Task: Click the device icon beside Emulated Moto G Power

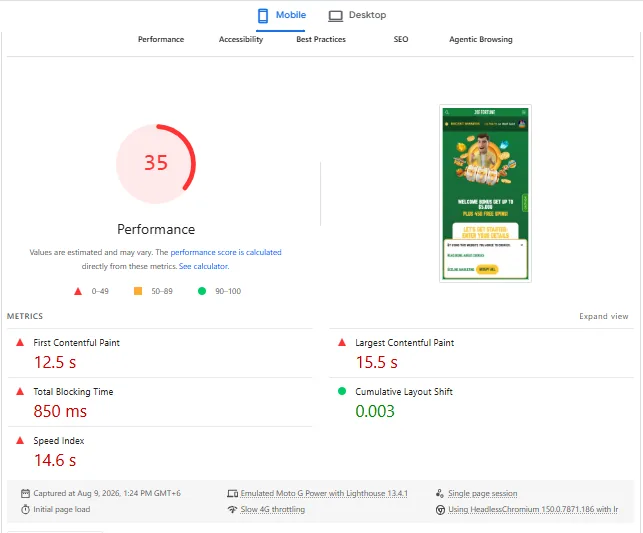Action: click(x=233, y=493)
